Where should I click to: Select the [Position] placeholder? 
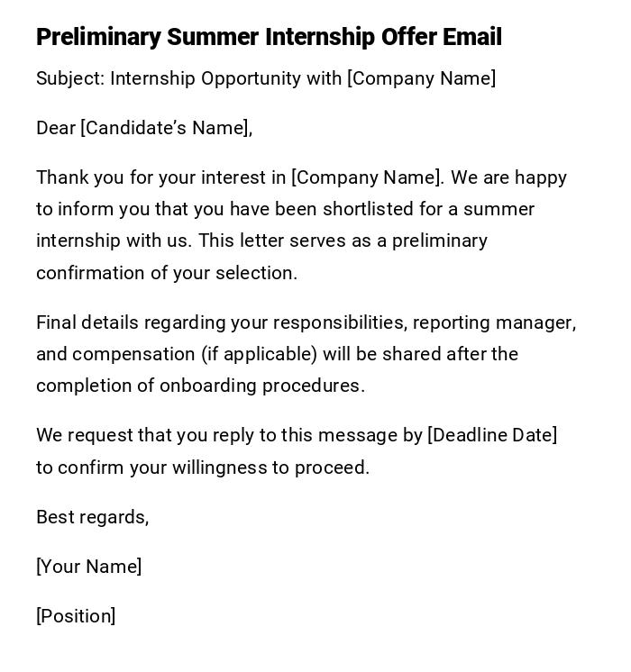point(76,616)
